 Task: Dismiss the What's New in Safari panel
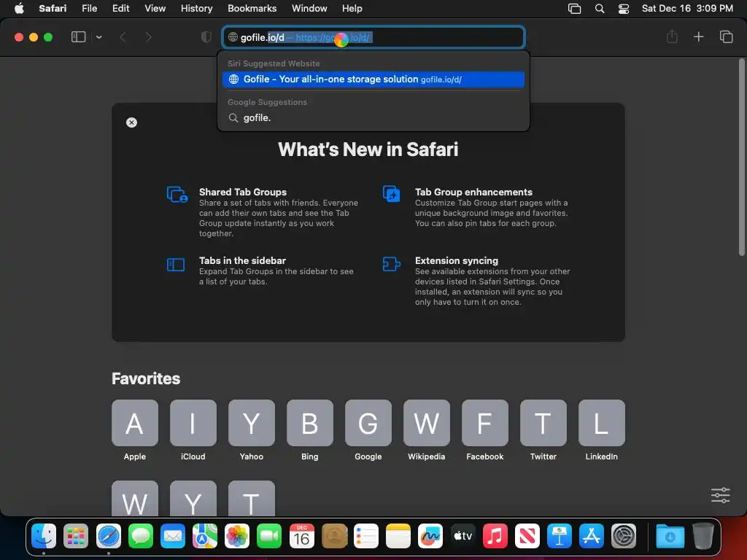point(131,122)
